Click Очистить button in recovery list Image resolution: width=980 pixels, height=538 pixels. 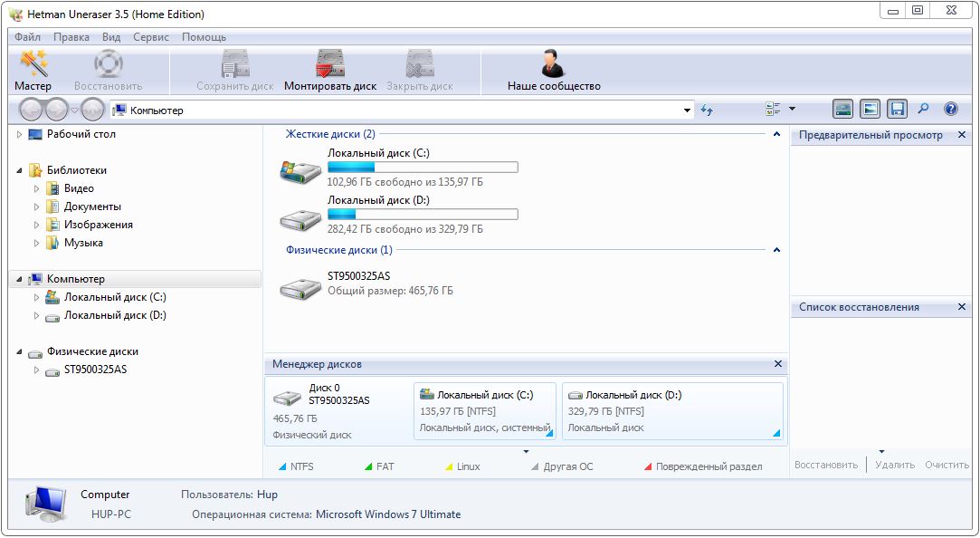click(x=947, y=465)
